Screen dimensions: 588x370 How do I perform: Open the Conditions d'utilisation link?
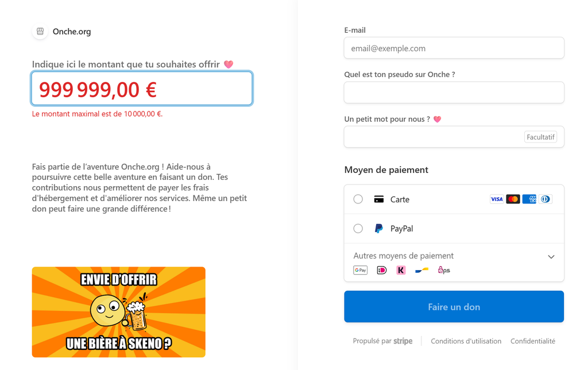click(x=466, y=341)
